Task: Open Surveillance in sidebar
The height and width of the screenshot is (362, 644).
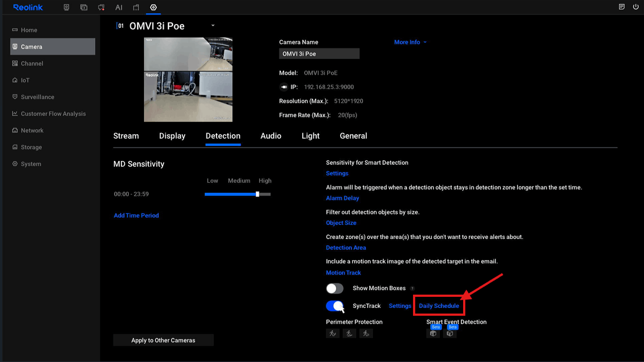Action: [52, 97]
